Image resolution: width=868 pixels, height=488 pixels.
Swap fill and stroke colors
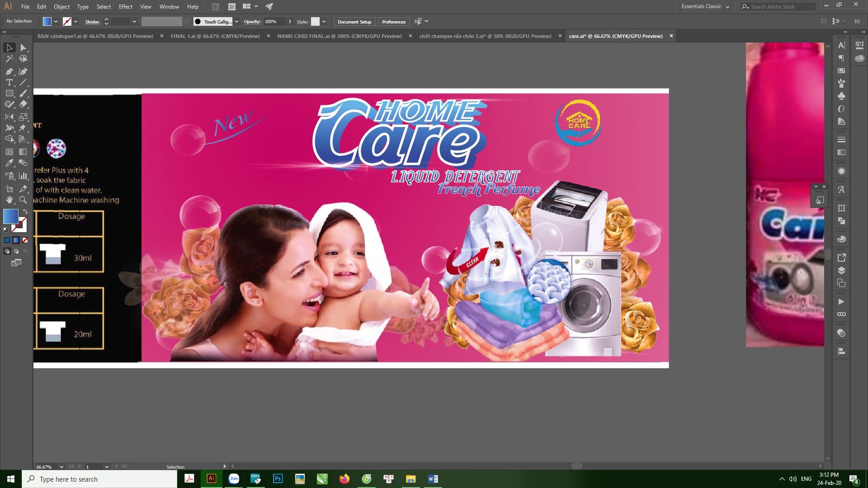click(x=25, y=211)
